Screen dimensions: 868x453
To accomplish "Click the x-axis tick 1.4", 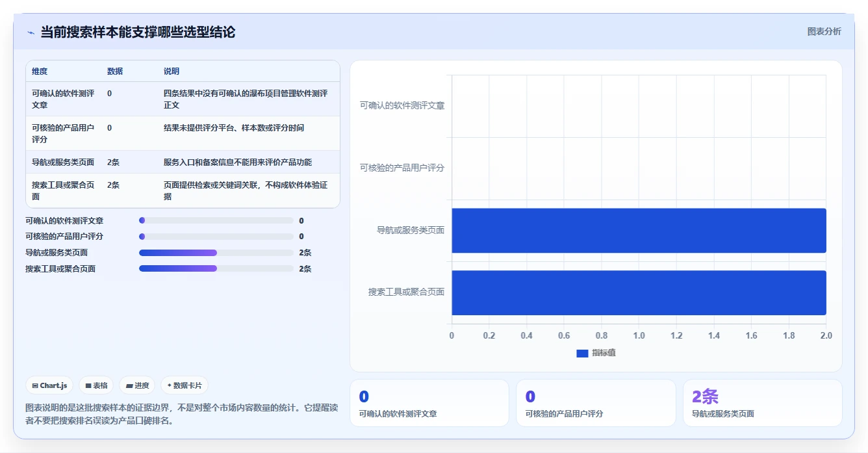I will (714, 335).
